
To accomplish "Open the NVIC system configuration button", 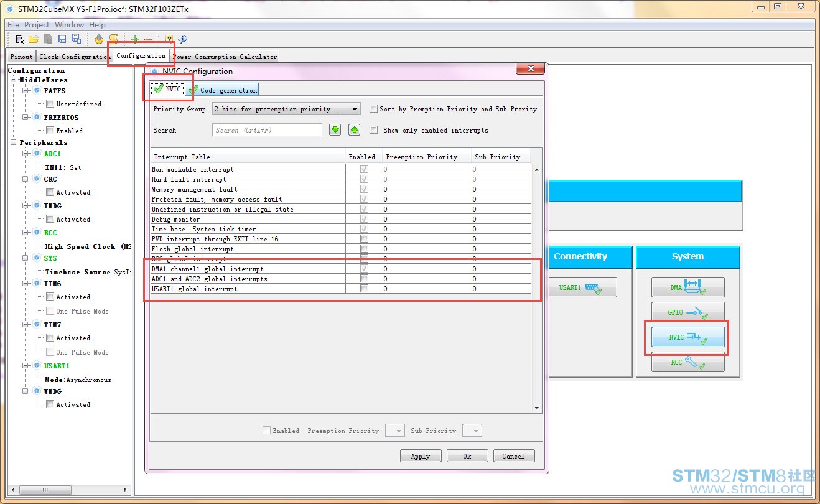I will pyautogui.click(x=688, y=337).
